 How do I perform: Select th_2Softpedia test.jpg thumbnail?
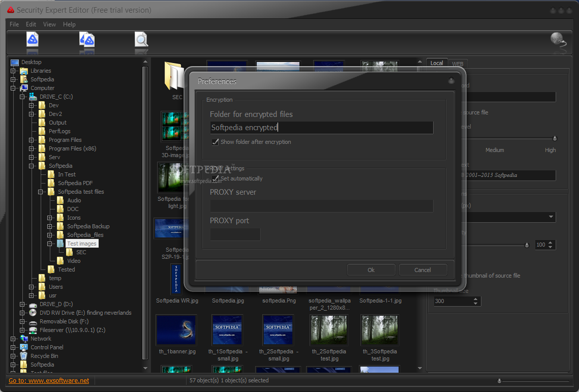(329, 329)
